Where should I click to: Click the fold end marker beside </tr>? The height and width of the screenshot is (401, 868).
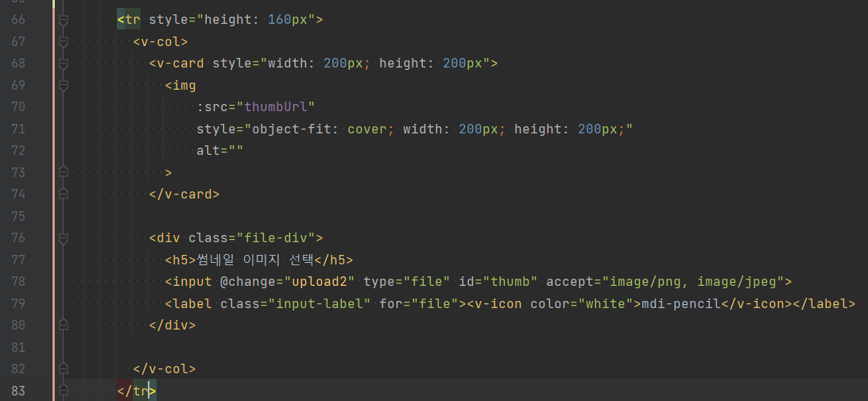(x=63, y=391)
